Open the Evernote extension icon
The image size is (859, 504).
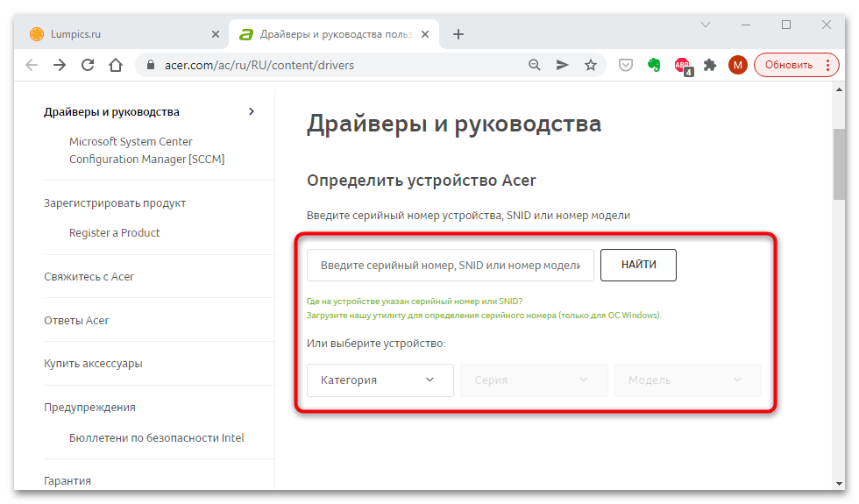pyautogui.click(x=654, y=65)
